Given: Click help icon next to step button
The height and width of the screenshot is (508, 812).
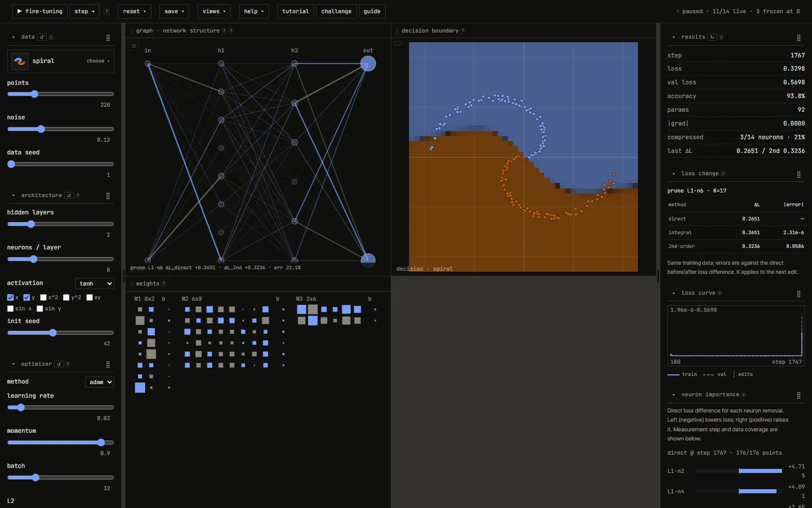Looking at the screenshot, I should click(107, 11).
